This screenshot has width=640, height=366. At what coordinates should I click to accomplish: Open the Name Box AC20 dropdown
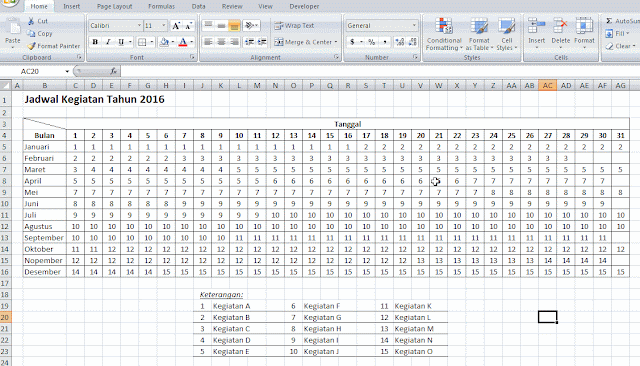coord(67,71)
